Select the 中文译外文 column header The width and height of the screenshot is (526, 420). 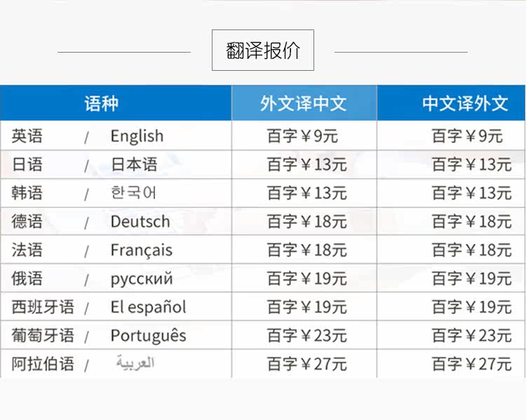(465, 104)
